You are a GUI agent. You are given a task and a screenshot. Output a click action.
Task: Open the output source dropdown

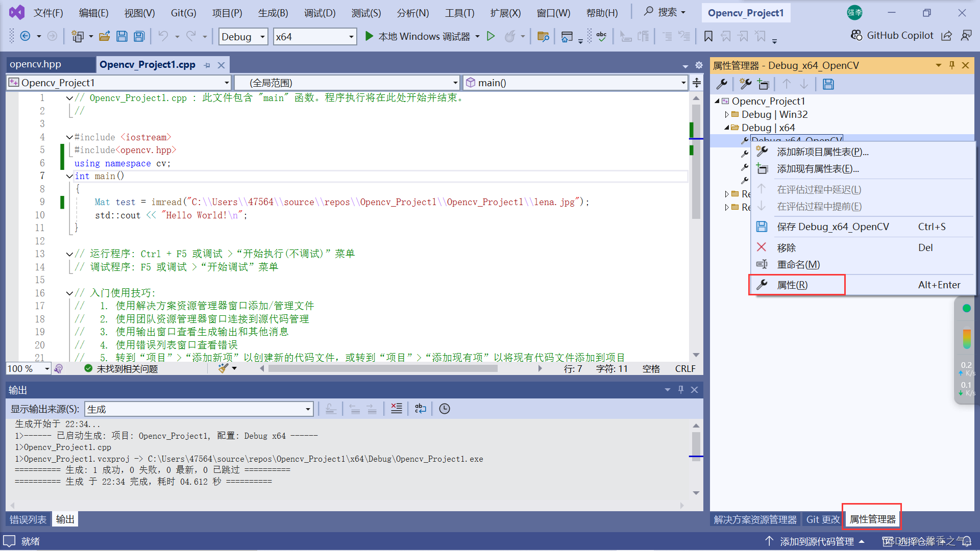click(308, 409)
